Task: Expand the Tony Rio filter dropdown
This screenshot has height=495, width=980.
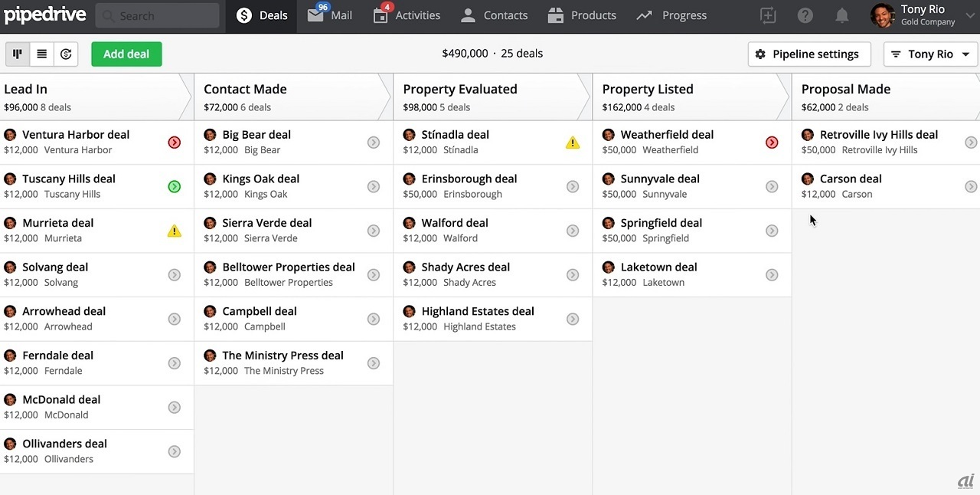Action: 931,54
